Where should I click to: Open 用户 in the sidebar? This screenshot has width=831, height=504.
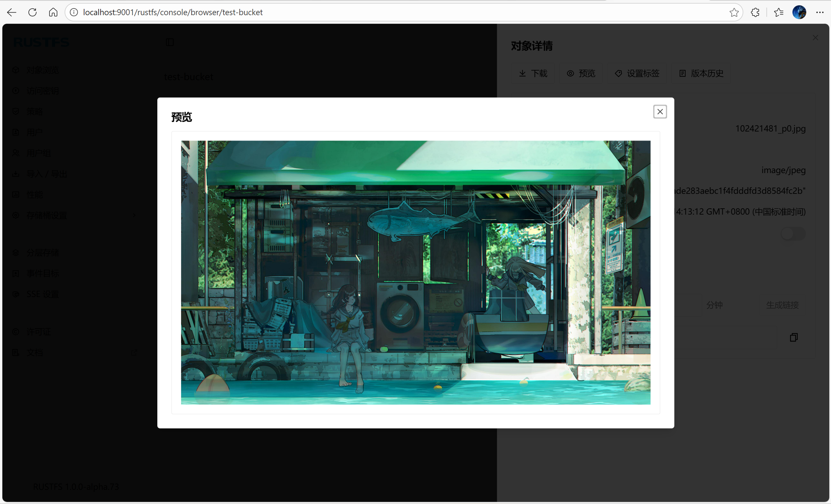click(x=75, y=133)
